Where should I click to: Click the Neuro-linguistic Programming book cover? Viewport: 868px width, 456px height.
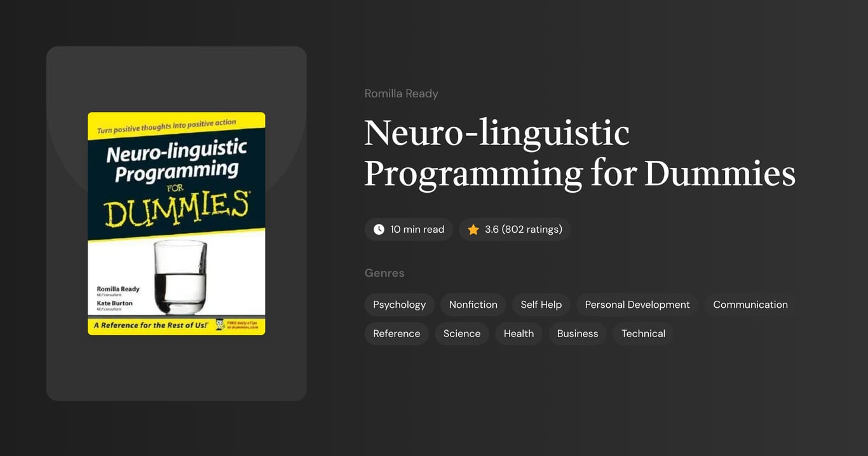click(x=176, y=223)
